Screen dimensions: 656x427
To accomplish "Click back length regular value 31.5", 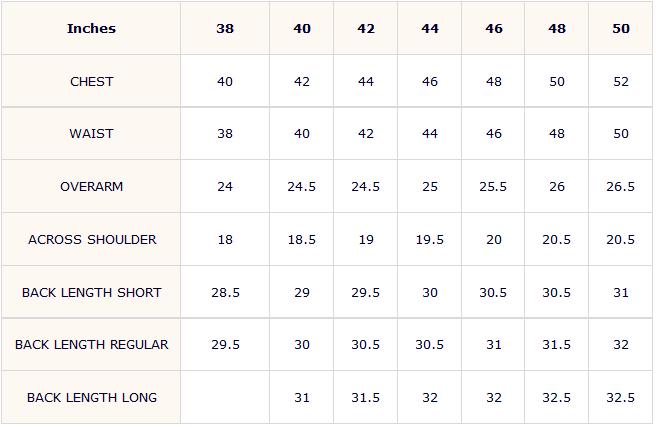I will pyautogui.click(x=556, y=345).
